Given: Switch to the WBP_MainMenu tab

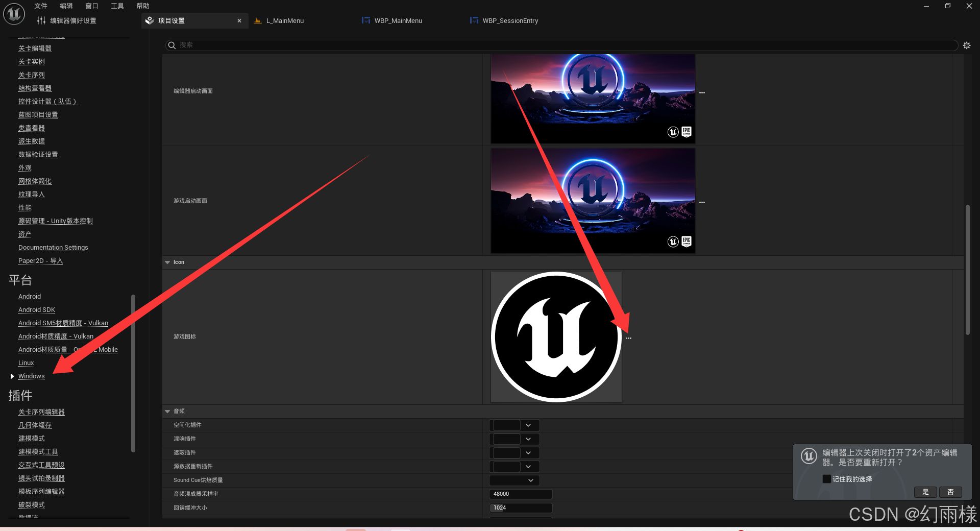Looking at the screenshot, I should point(398,21).
